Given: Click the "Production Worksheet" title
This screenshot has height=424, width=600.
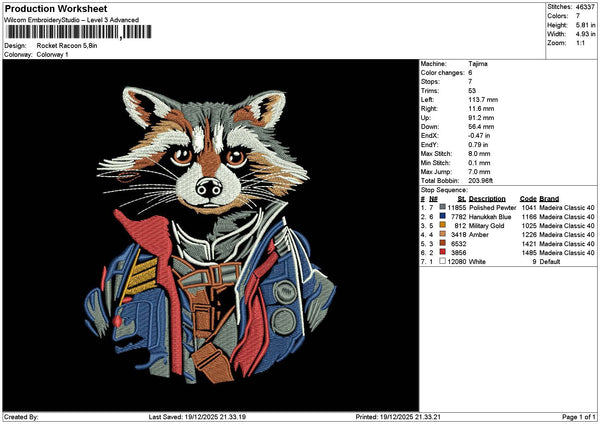Looking at the screenshot, I should (56, 9).
